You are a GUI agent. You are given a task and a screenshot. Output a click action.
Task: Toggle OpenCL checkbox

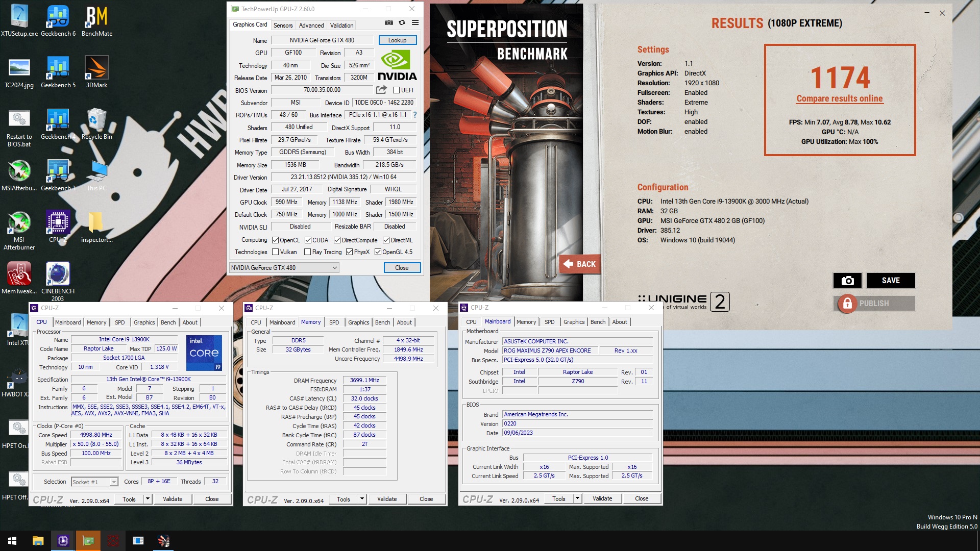click(276, 240)
